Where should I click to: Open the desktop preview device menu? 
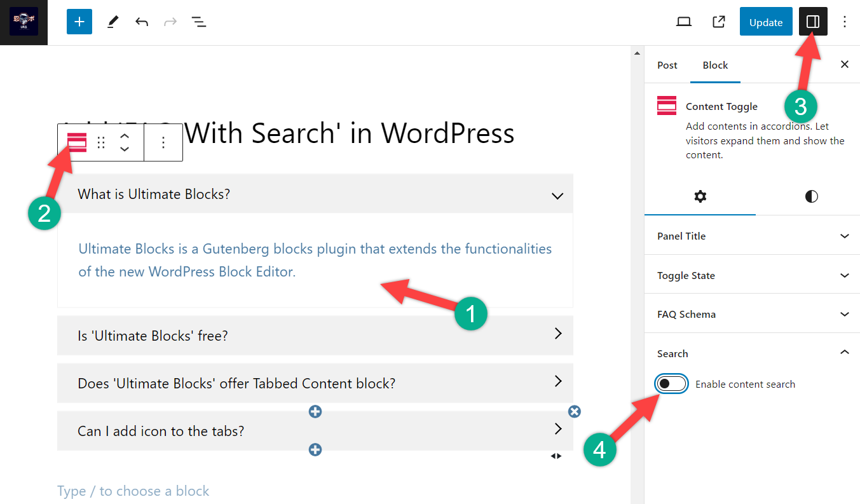(684, 22)
